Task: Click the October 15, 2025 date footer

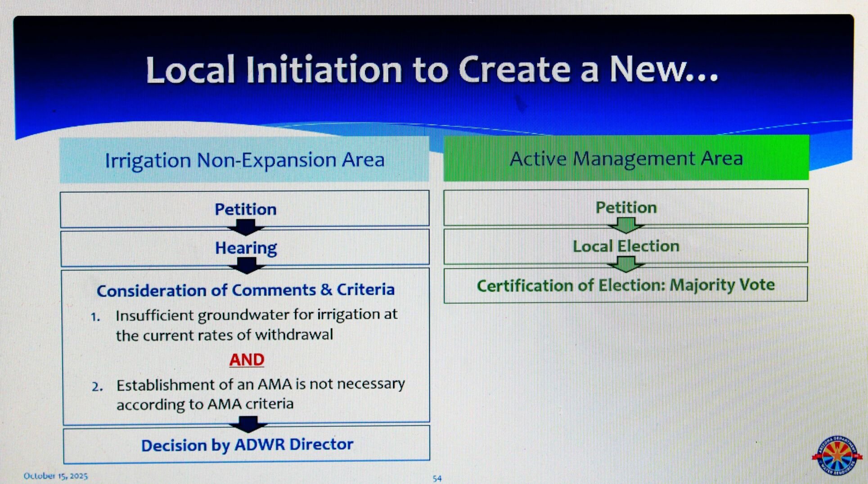Action: (56, 476)
